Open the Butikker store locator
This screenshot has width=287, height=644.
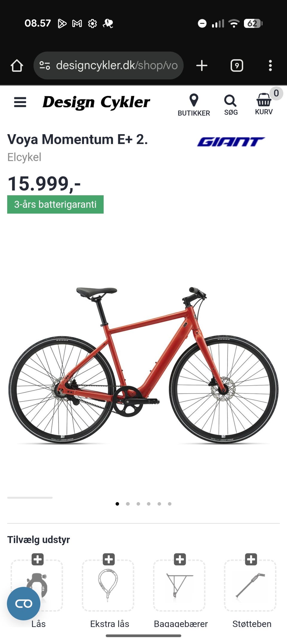(194, 105)
